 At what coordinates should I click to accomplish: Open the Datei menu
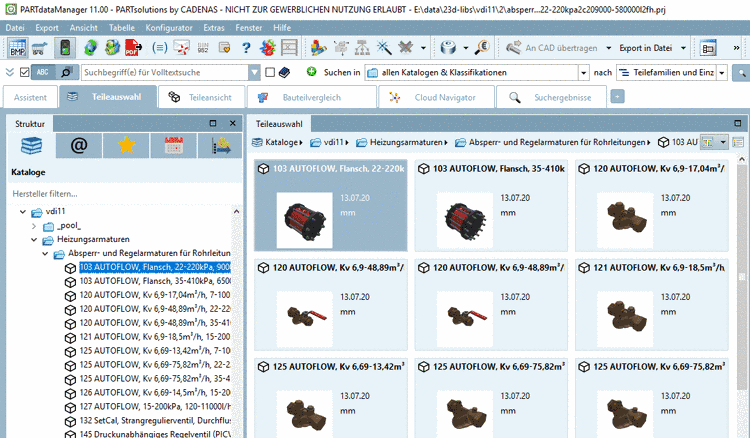[15, 28]
